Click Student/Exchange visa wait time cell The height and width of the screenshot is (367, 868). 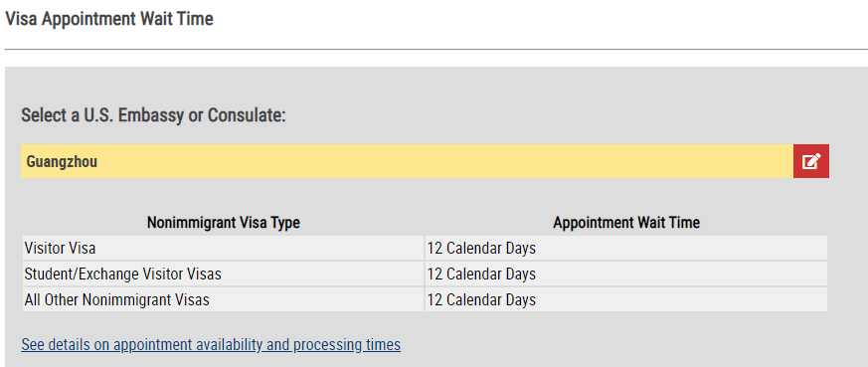click(x=626, y=274)
